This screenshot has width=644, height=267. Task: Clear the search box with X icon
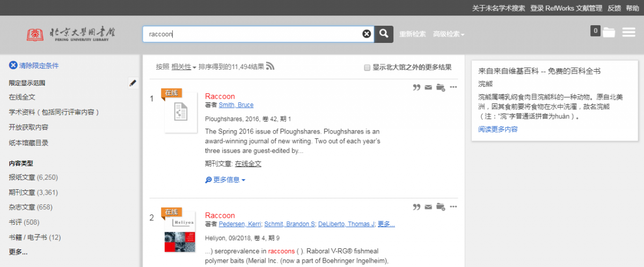click(x=367, y=34)
